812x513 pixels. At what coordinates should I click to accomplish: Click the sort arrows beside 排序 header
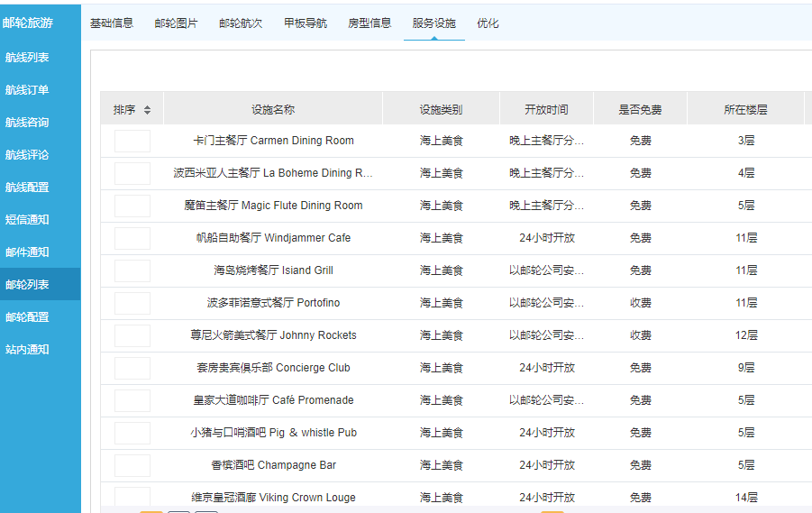pos(147,110)
